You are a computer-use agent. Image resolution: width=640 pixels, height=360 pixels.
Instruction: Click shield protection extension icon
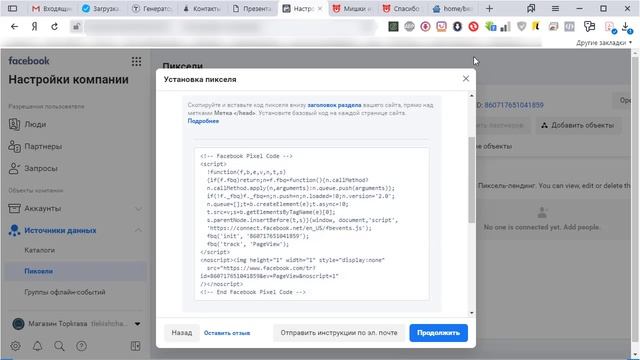(522, 27)
